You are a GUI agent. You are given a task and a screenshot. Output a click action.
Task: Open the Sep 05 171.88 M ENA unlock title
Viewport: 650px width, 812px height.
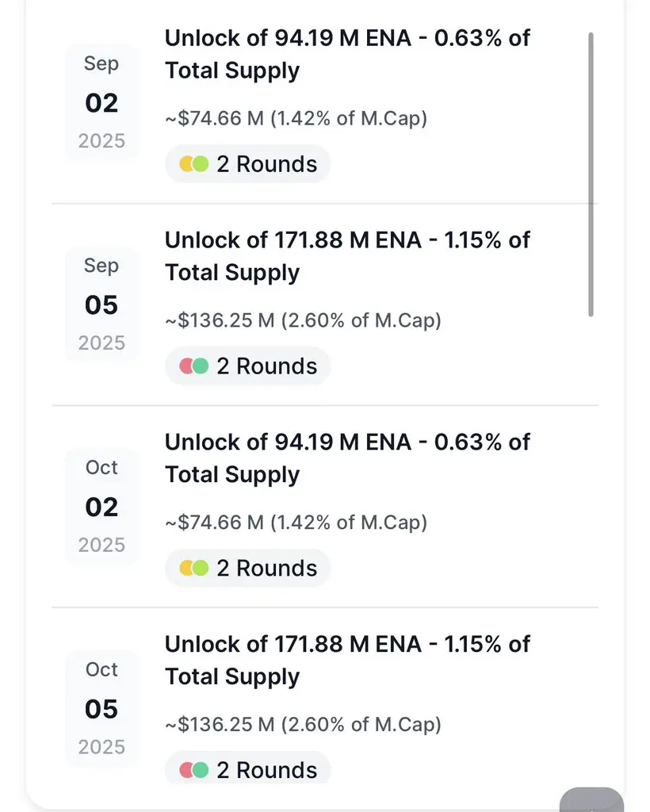coord(347,256)
